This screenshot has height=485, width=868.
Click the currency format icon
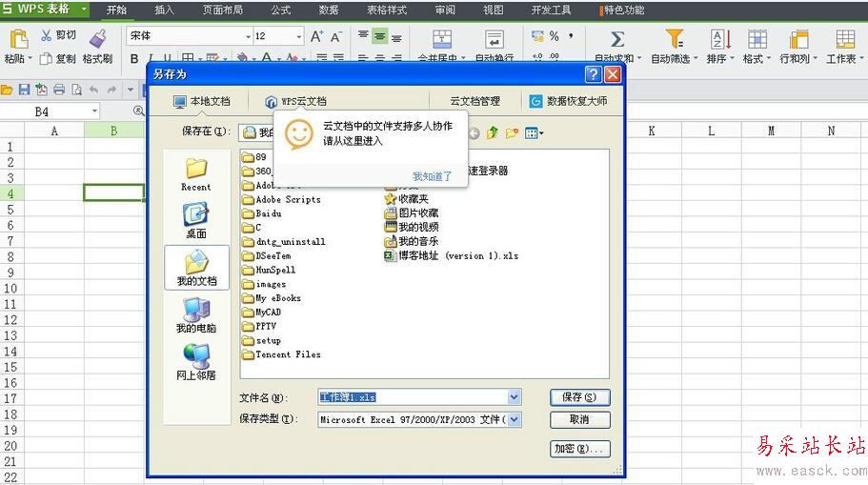[537, 36]
